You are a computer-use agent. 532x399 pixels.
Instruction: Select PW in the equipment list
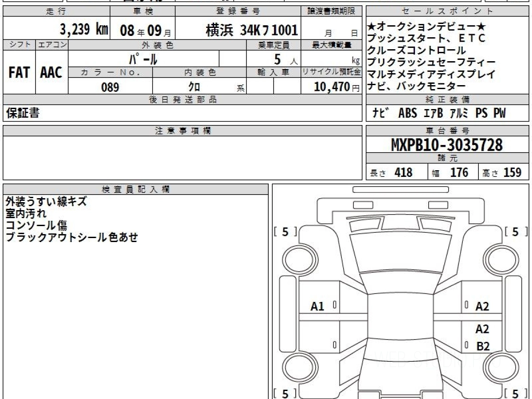tap(499, 113)
